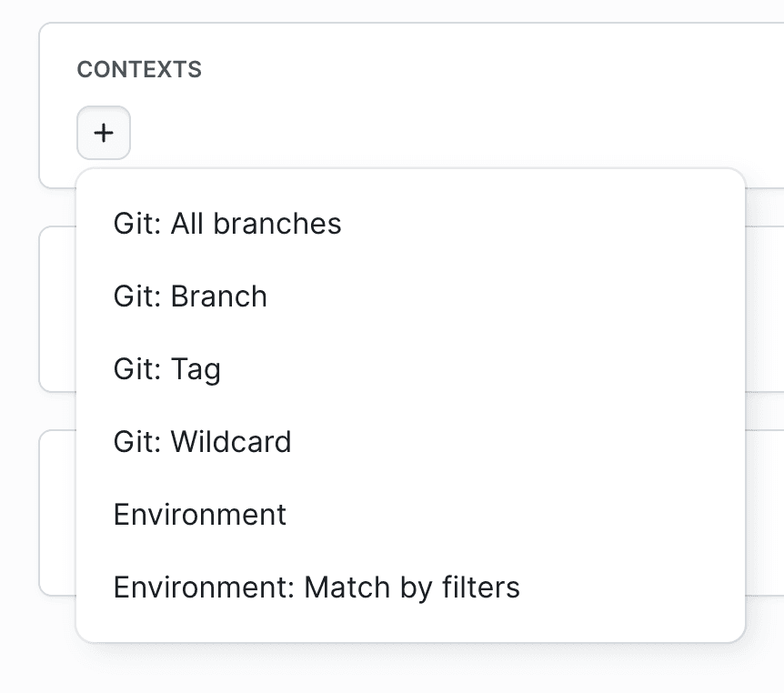Open the Tag option for Git
Image resolution: width=784 pixels, height=693 pixels.
coord(167,369)
